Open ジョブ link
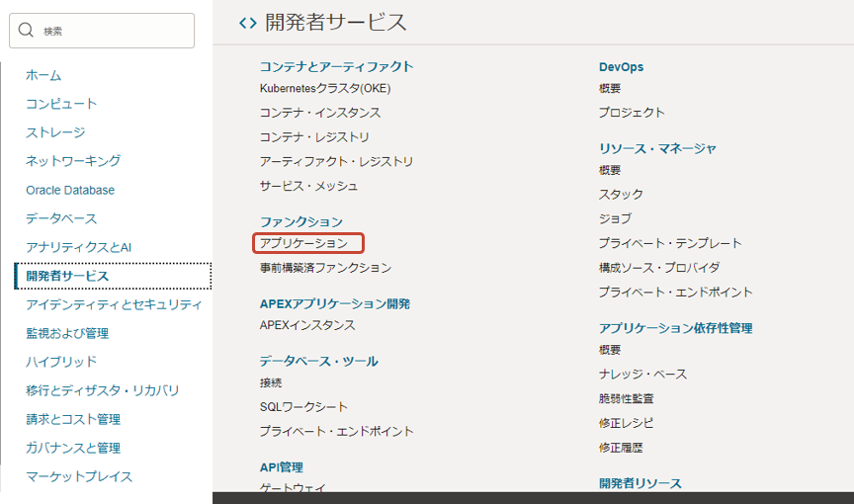This screenshot has height=504, width=854. pyautogui.click(x=615, y=218)
